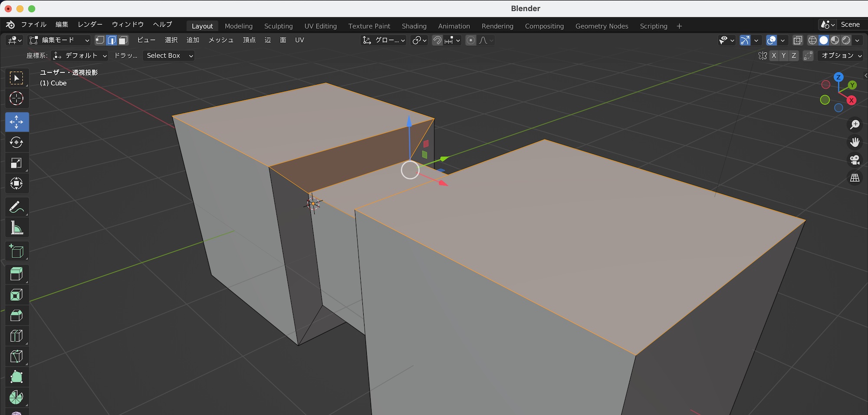The height and width of the screenshot is (415, 868).
Task: Click the camera view icon
Action: coord(855,160)
